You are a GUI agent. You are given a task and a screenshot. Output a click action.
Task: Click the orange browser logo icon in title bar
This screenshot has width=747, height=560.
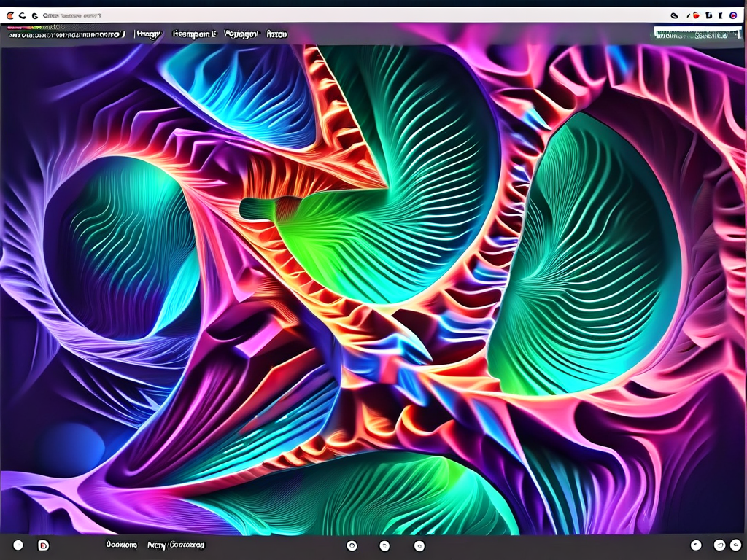9,15
